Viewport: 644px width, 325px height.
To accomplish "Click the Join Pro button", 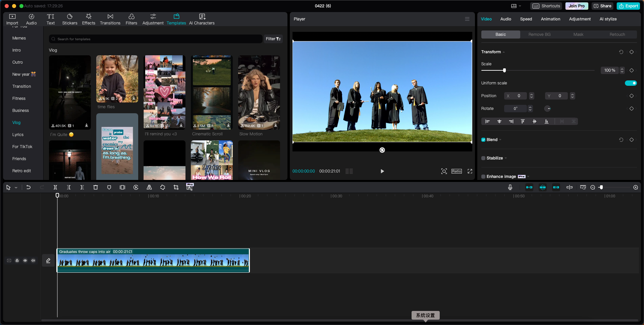I will pos(576,6).
